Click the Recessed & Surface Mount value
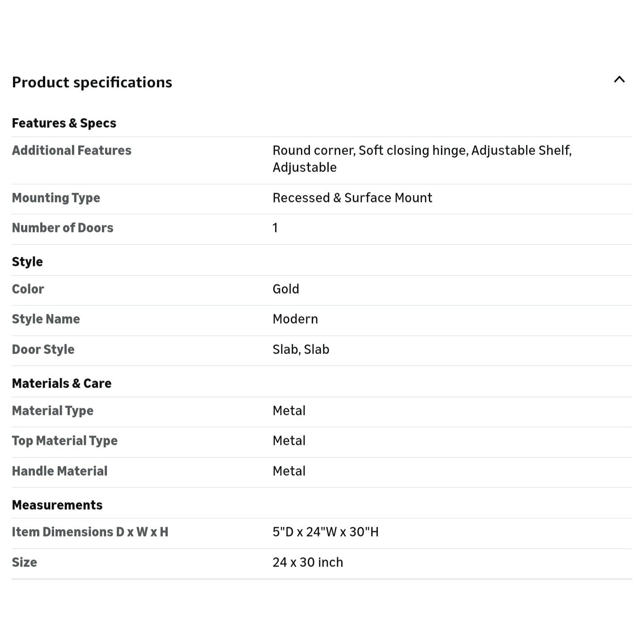The height and width of the screenshot is (644, 644). [352, 198]
